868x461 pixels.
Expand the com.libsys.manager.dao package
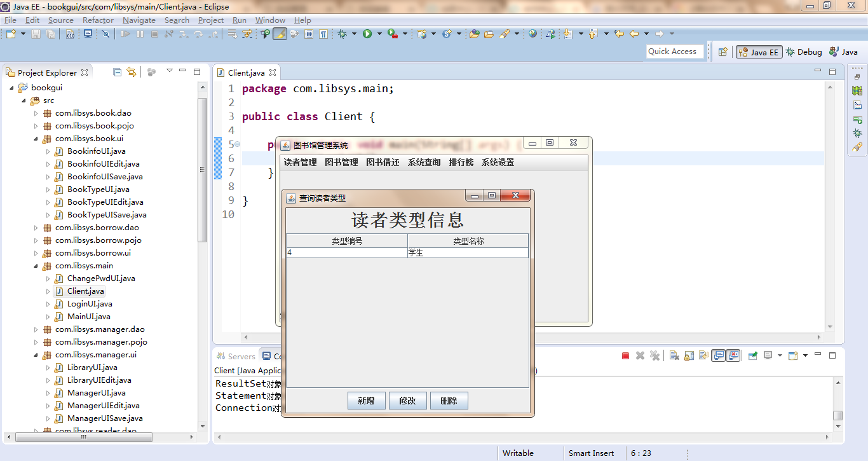tap(36, 329)
